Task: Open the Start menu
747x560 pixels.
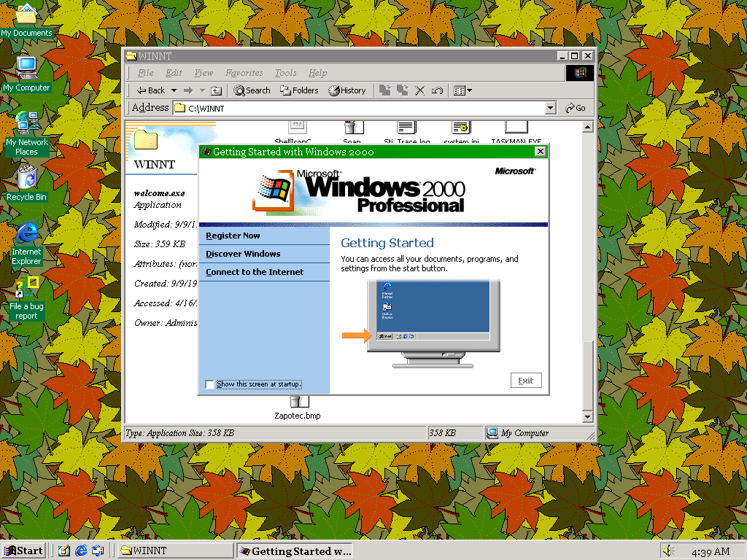Action: tap(24, 551)
